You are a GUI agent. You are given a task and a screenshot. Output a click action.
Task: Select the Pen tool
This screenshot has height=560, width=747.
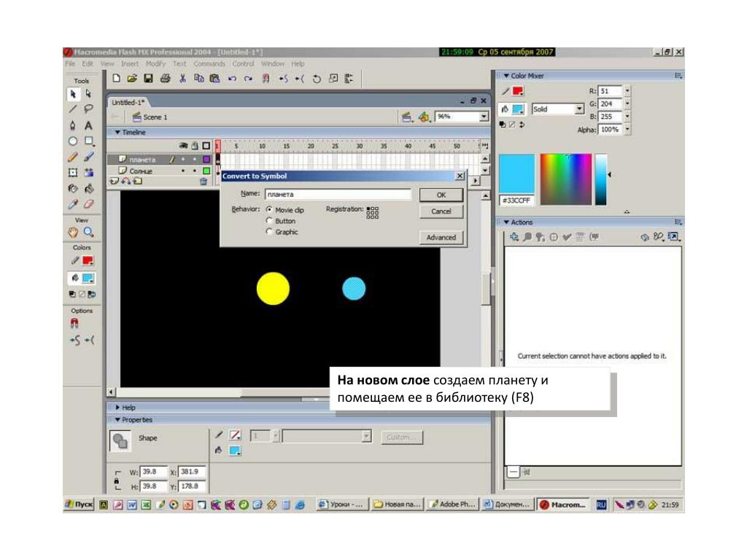pos(73,125)
